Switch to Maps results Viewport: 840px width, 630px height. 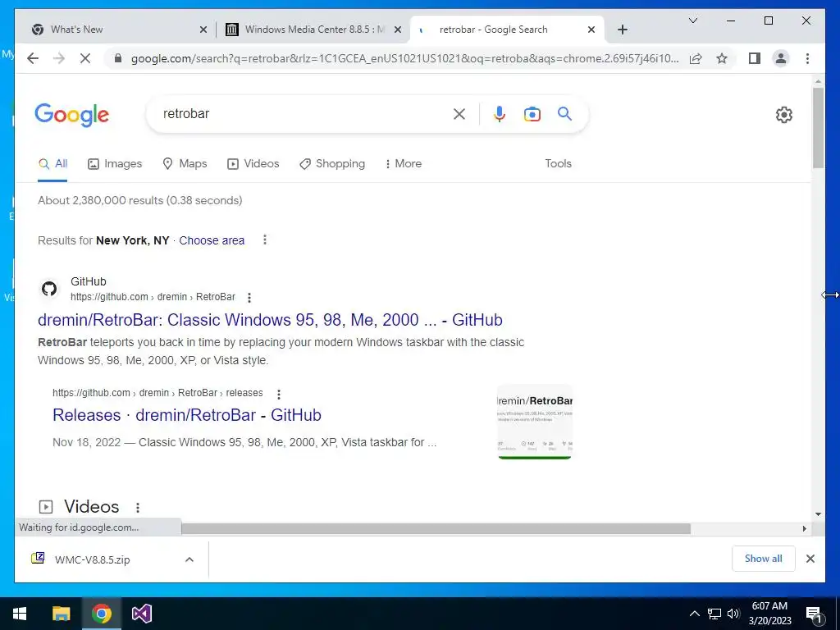tap(185, 164)
